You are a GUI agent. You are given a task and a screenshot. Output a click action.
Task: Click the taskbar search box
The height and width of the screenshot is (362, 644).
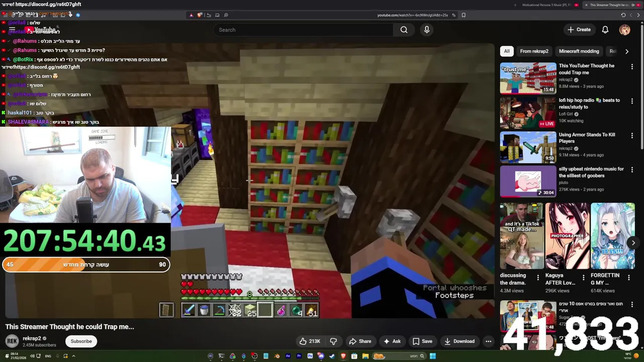[399, 356]
